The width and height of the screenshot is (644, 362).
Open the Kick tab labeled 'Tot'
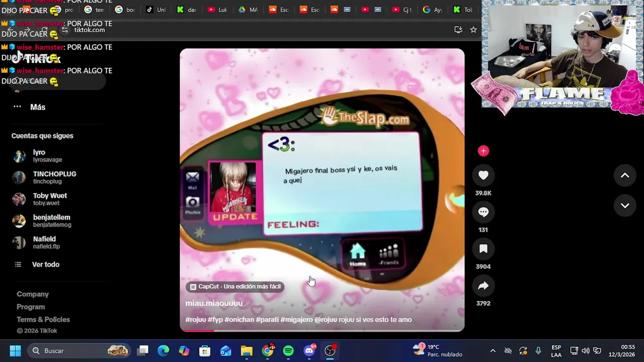tap(463, 10)
